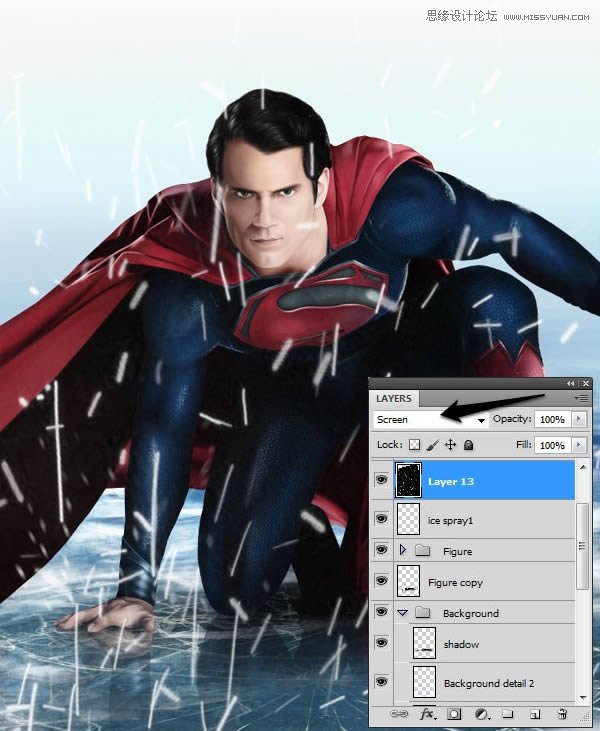Viewport: 600px width, 731px height.
Task: Click layers scrollbar down arrow
Action: pos(583,697)
